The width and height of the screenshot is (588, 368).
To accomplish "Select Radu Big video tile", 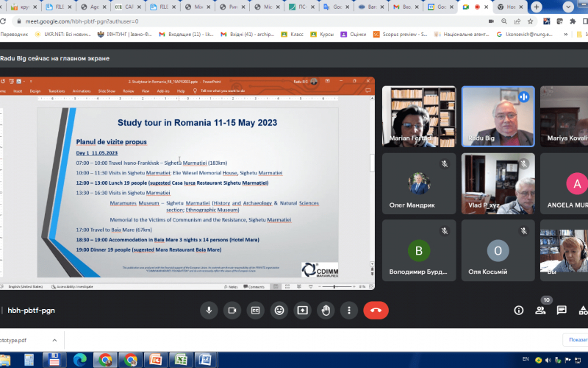I will (498, 116).
